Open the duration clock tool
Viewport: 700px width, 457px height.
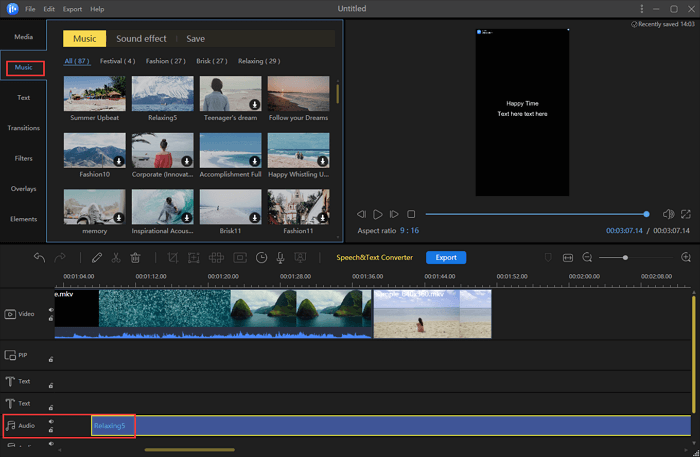coord(261,257)
